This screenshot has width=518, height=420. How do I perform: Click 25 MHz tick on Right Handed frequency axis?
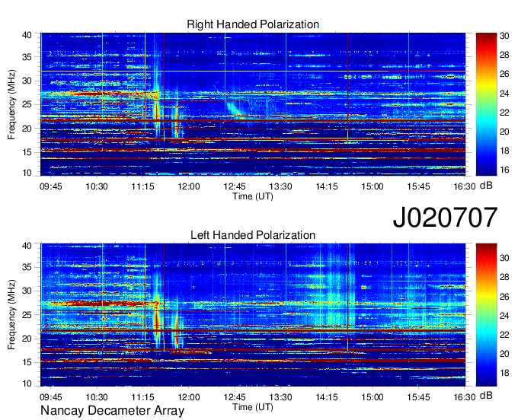(27, 104)
